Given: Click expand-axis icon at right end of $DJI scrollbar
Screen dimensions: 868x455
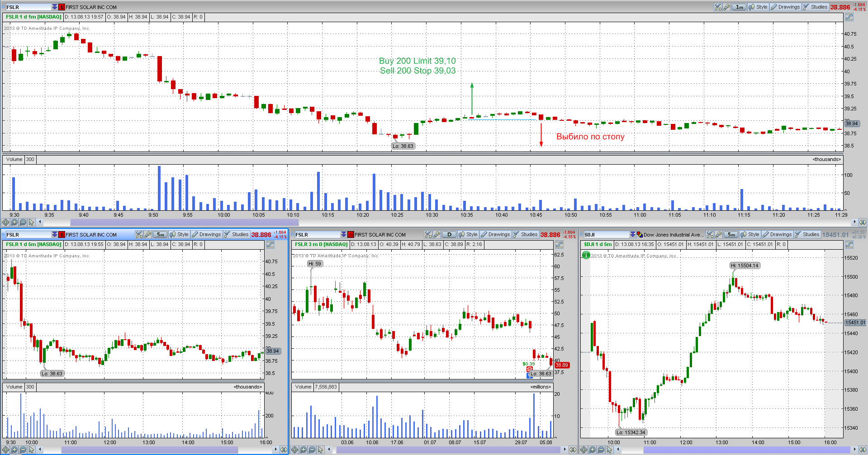Looking at the screenshot, I should click(x=863, y=450).
